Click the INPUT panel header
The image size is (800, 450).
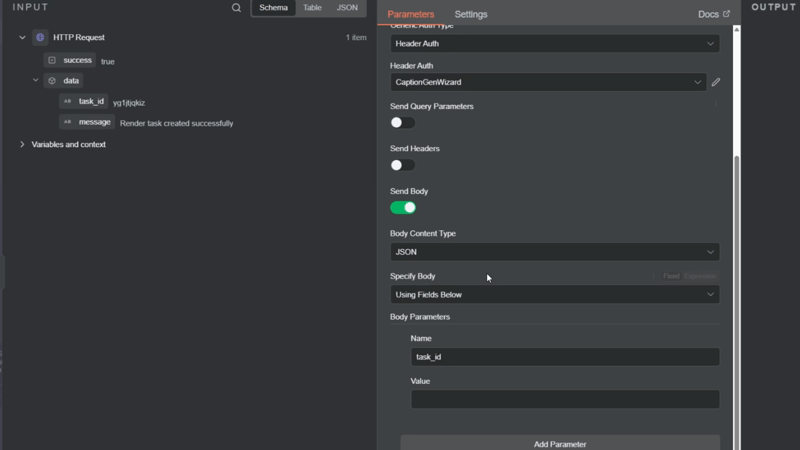31,7
